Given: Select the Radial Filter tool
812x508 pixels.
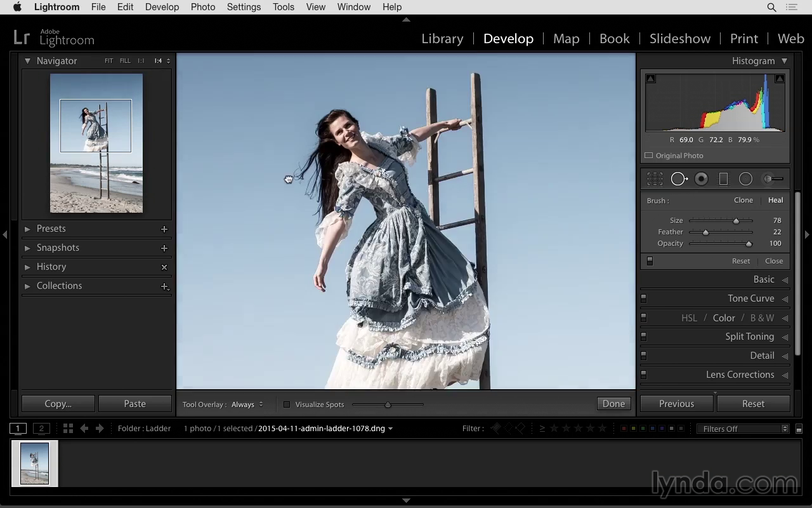Looking at the screenshot, I should [x=745, y=179].
